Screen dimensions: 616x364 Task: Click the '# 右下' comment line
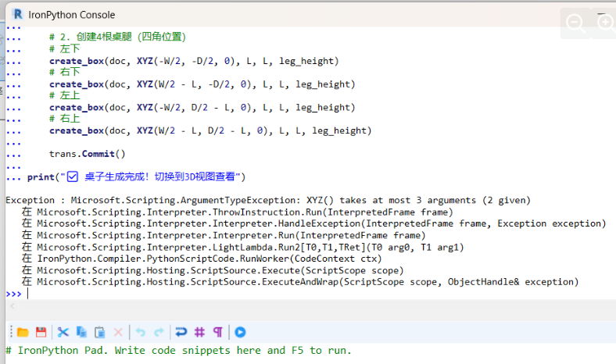(64, 72)
